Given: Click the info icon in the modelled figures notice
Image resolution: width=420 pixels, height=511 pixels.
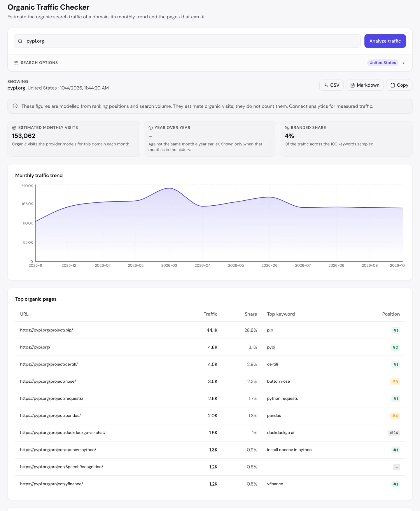Looking at the screenshot, I should click(15, 106).
